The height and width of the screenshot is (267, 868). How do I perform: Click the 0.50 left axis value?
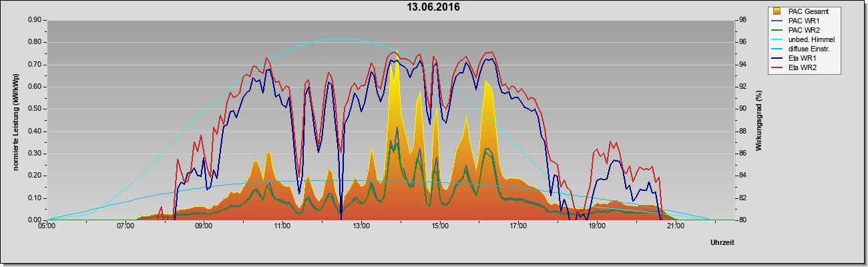point(35,109)
